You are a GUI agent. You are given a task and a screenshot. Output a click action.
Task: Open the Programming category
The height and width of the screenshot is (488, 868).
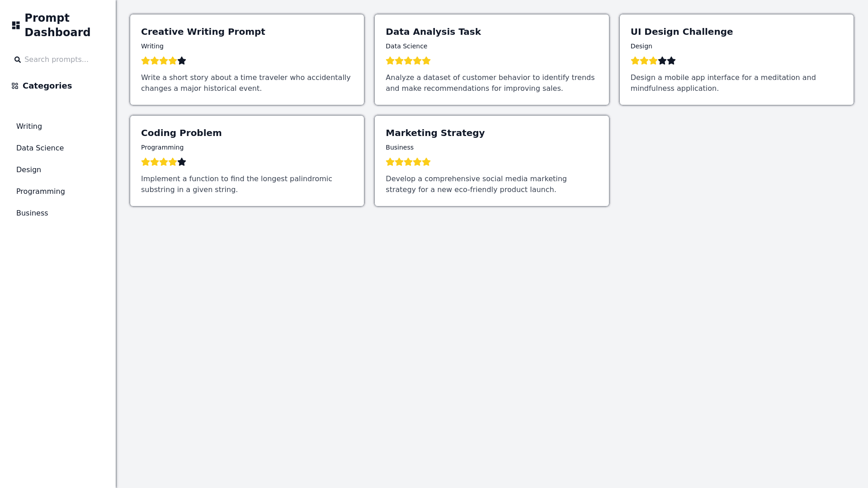pos(41,192)
